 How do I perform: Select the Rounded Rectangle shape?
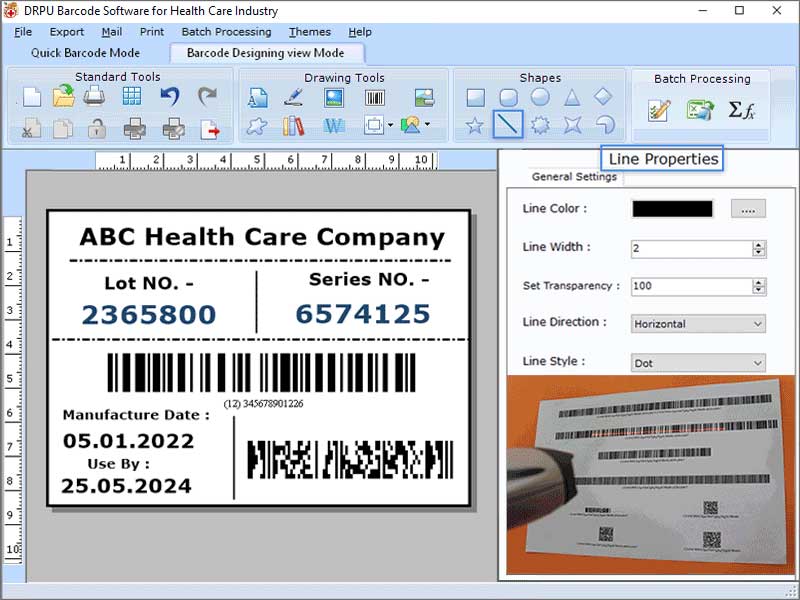tap(508, 97)
